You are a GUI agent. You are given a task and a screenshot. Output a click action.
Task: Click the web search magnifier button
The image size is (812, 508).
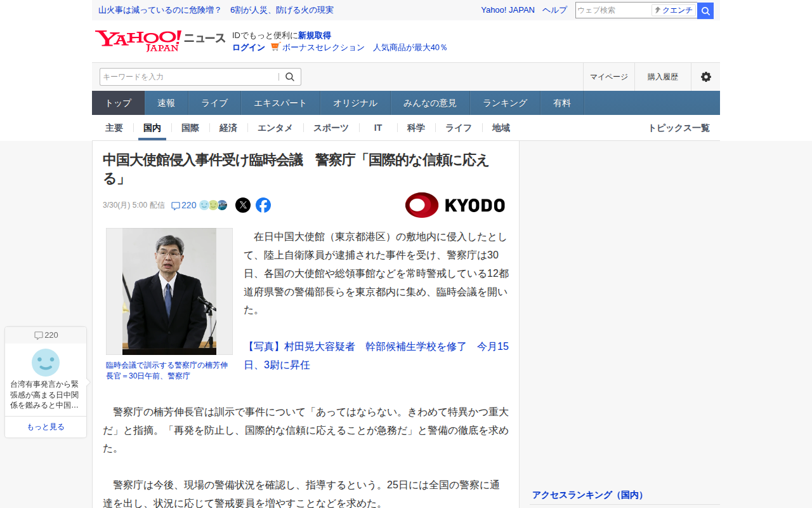pos(705,11)
